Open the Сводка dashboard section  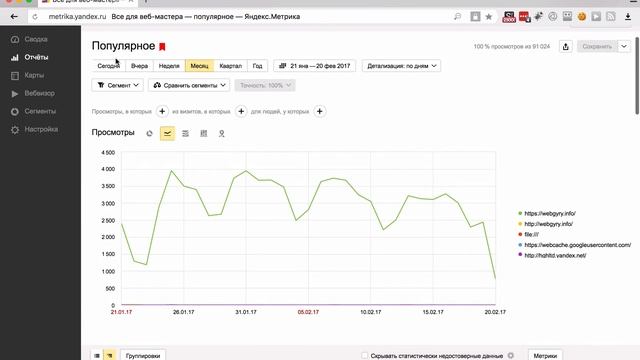36,39
